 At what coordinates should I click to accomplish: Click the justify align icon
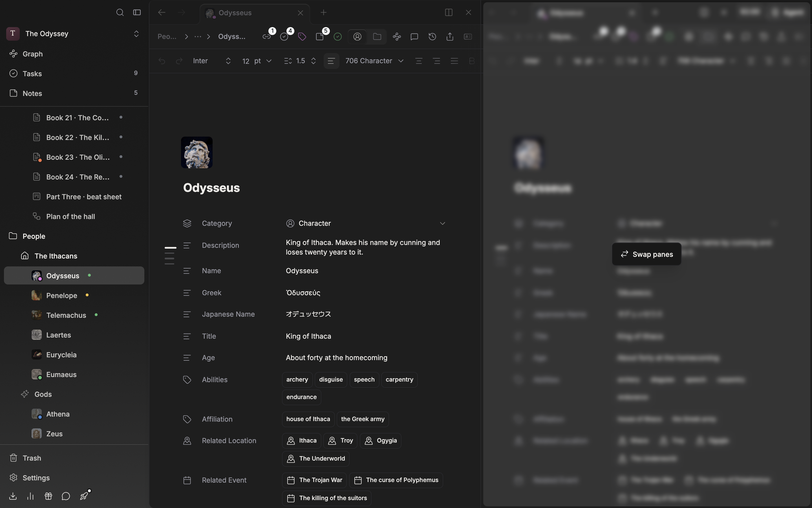(x=454, y=61)
